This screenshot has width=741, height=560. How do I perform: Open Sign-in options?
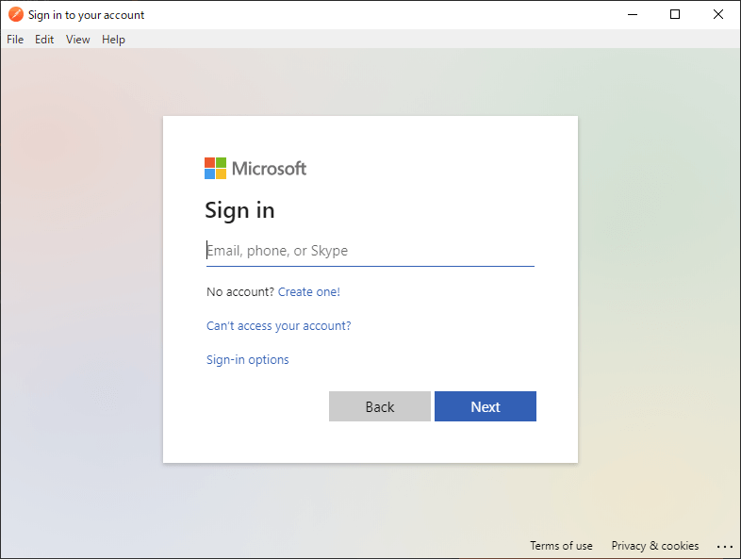[x=248, y=360]
